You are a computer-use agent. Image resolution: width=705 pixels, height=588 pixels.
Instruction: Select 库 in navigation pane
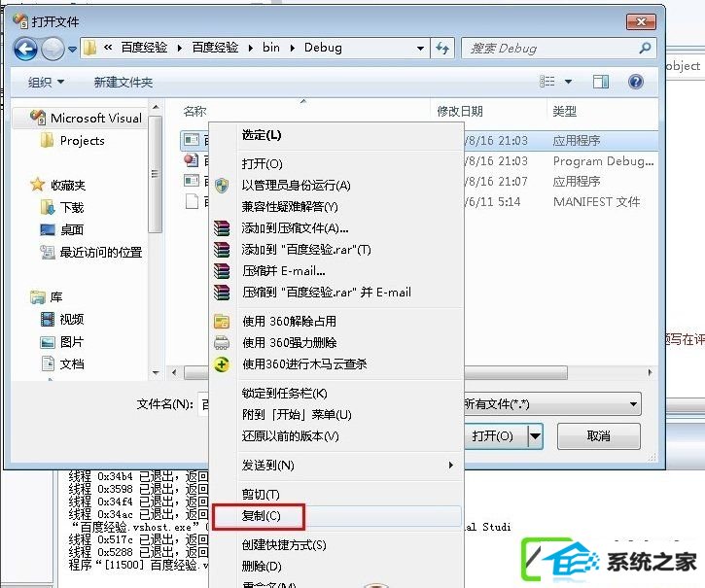click(x=47, y=297)
